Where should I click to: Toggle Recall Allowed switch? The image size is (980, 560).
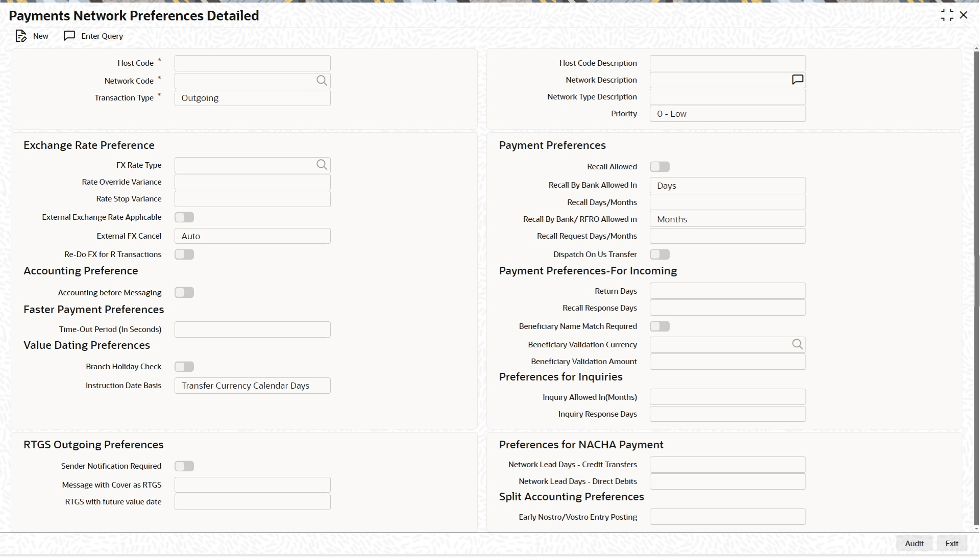(659, 167)
